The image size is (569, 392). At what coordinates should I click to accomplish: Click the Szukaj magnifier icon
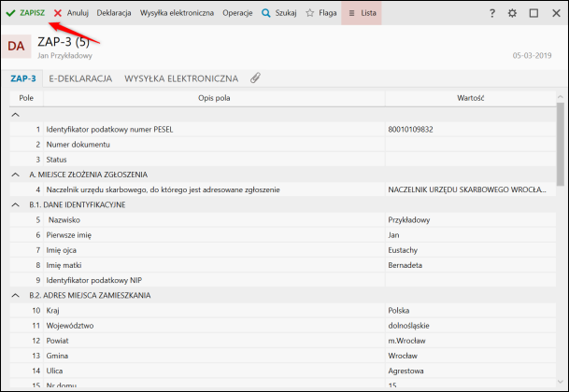tap(266, 13)
